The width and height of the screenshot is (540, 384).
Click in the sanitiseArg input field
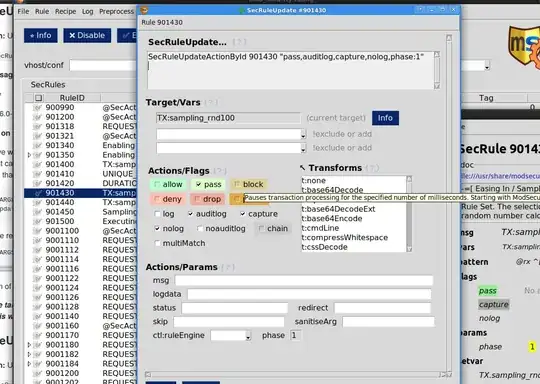[x=388, y=322]
